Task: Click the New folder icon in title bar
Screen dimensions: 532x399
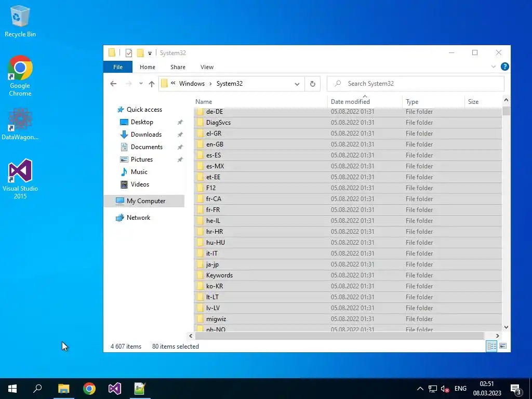Action: coord(140,53)
